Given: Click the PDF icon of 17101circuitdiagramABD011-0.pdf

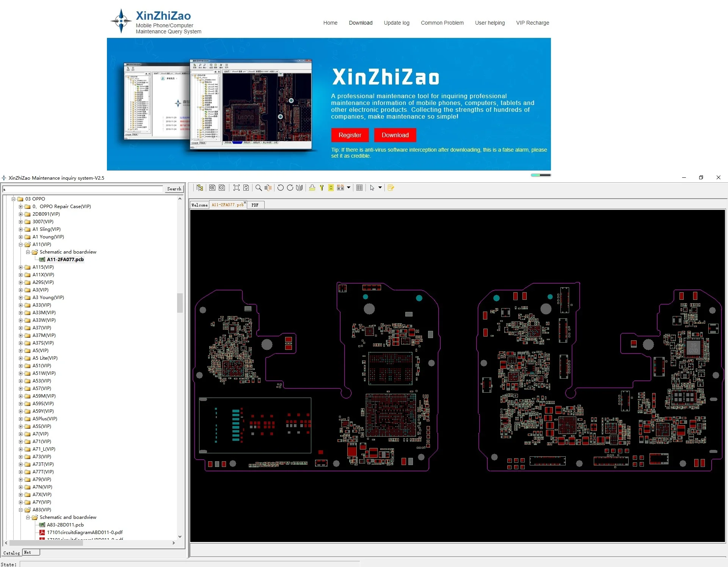Looking at the screenshot, I should 42,532.
